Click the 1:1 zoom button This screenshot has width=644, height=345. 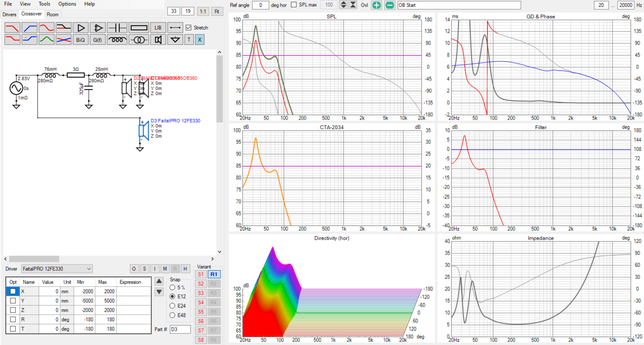tap(203, 11)
